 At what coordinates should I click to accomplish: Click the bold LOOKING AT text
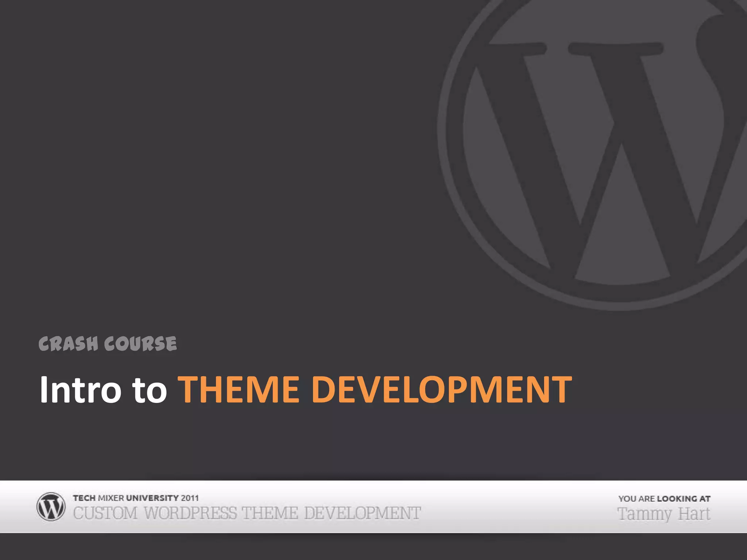click(x=684, y=499)
